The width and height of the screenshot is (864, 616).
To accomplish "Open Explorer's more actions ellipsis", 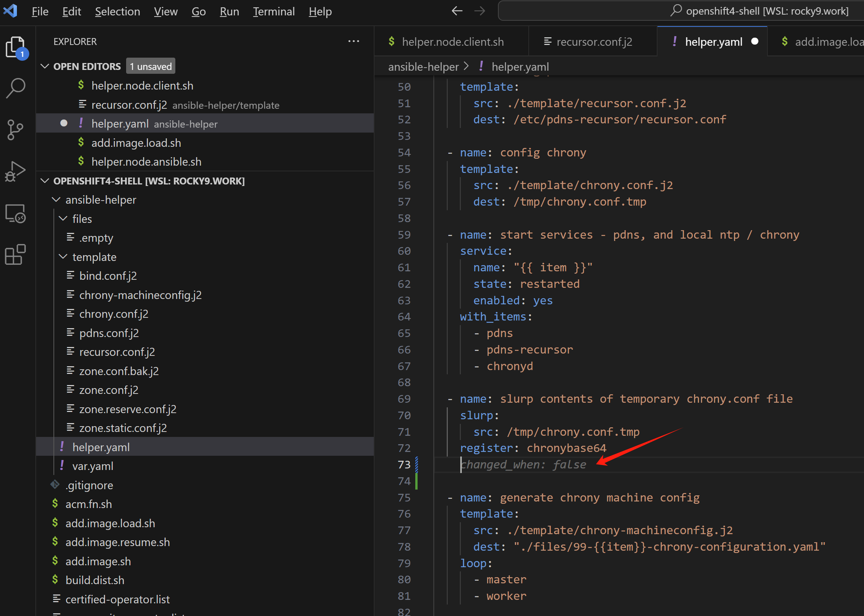I will tap(353, 42).
